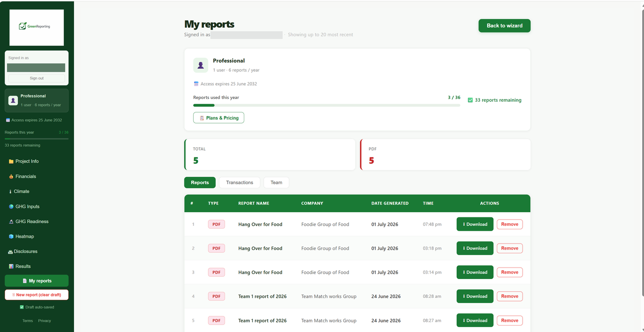Click the '33 reports remaining' text in card

coord(498,100)
